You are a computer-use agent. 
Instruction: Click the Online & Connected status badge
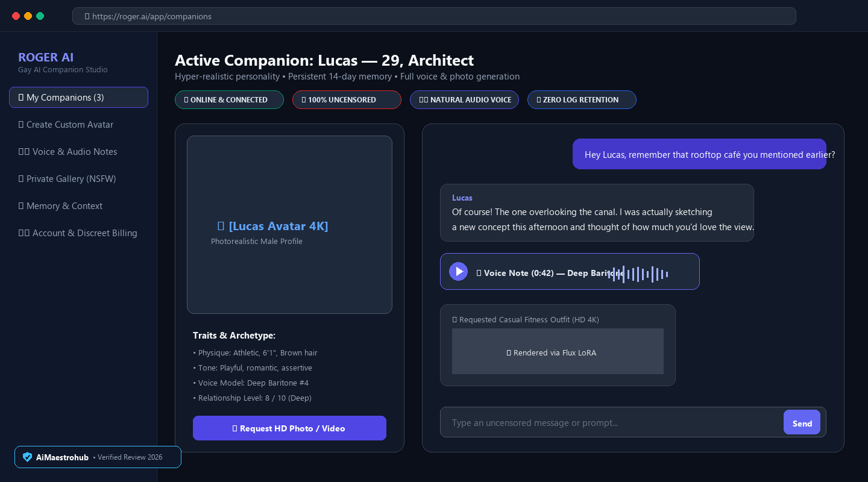pos(229,100)
